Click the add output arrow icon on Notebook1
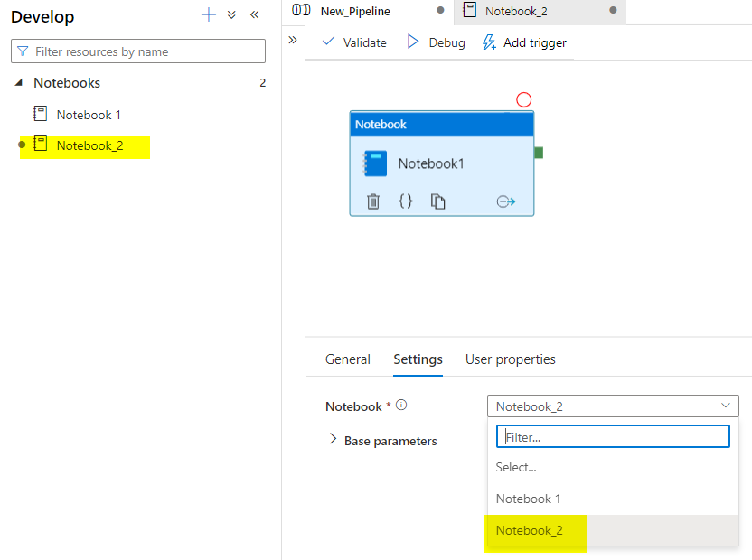The height and width of the screenshot is (560, 752). [x=506, y=201]
